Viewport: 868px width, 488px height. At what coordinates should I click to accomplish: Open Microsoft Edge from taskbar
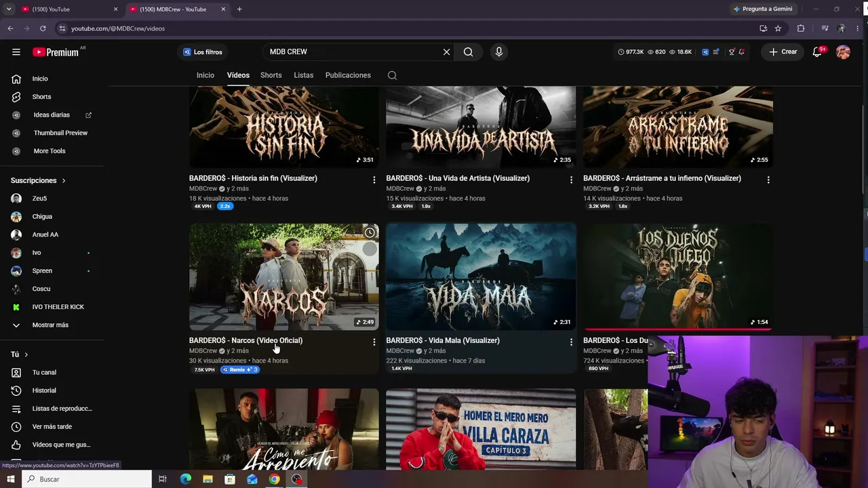point(186,479)
